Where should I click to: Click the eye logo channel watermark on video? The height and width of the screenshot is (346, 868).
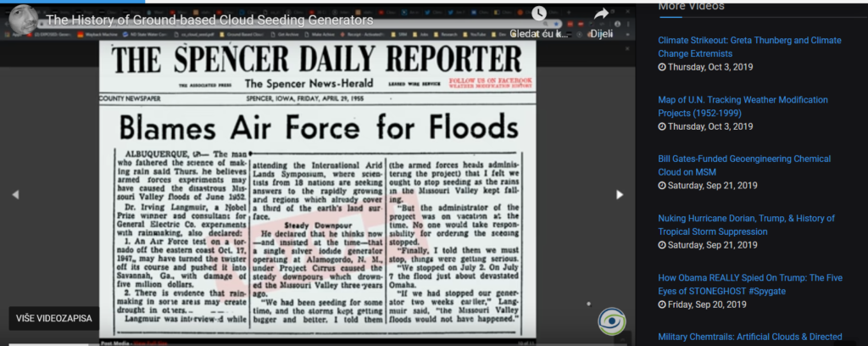coord(612,321)
